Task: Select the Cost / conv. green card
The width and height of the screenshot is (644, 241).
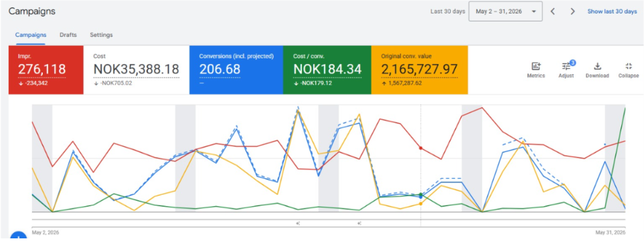Action: (x=327, y=70)
